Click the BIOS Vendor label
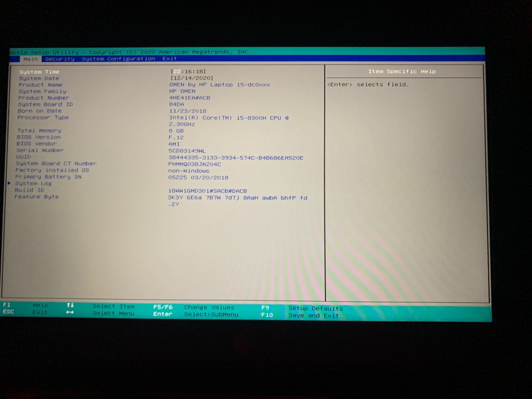Image resolution: width=532 pixels, height=399 pixels. (36, 144)
